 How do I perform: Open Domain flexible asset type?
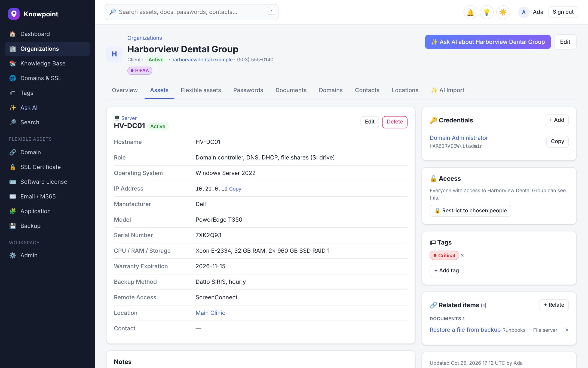click(47, 152)
